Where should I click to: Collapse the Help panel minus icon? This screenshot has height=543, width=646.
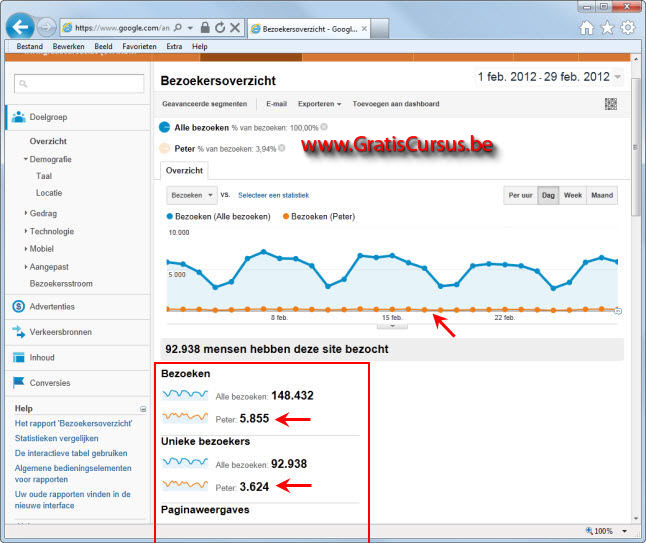point(143,409)
